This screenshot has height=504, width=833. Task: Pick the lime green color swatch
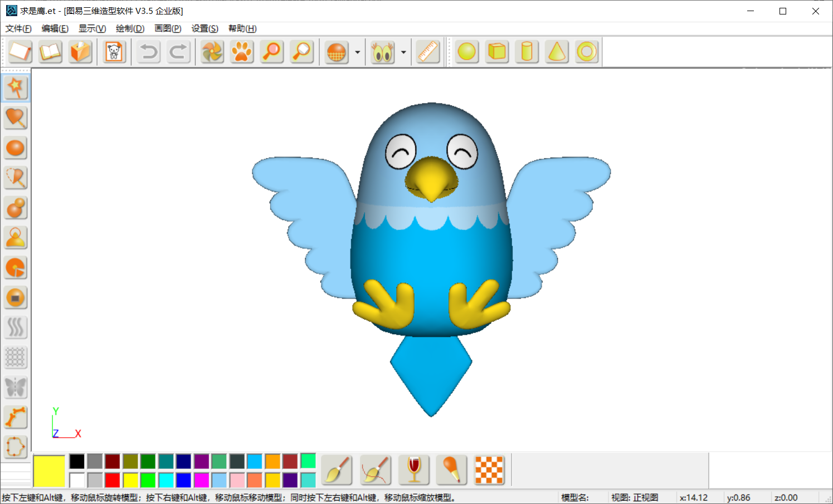coord(148,480)
